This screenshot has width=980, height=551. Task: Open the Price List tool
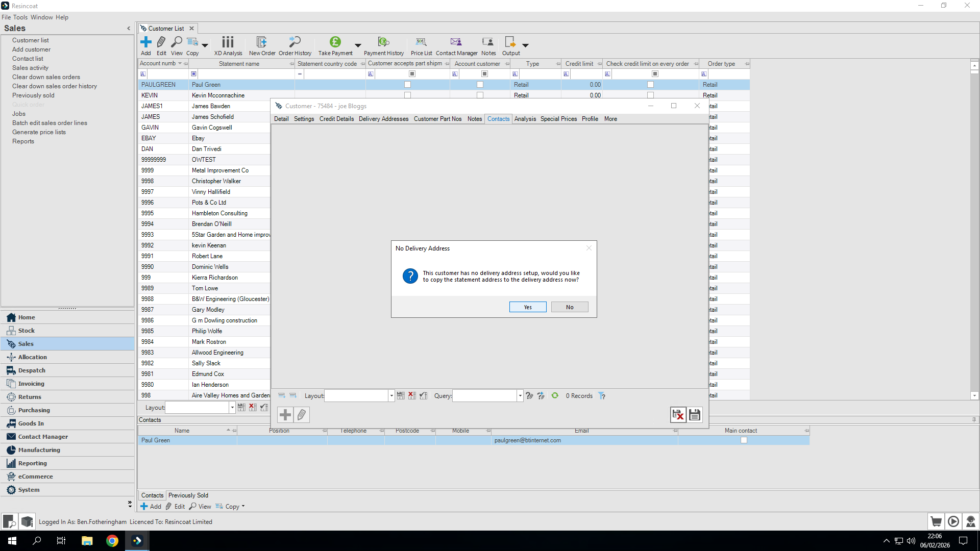tap(421, 45)
